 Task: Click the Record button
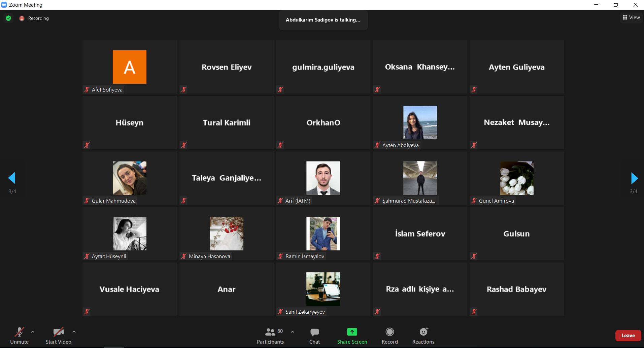coord(390,336)
